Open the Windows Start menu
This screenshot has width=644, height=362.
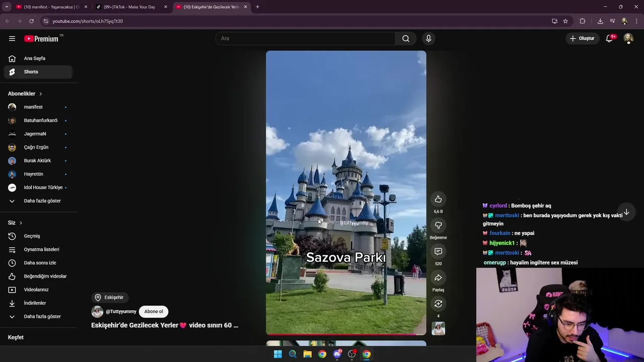[278, 354]
